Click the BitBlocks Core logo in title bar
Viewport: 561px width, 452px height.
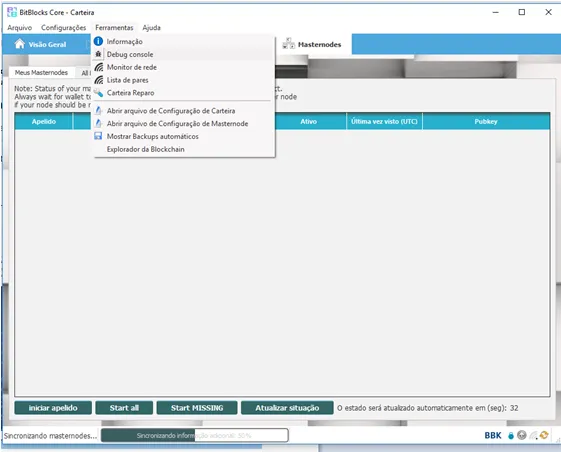(12, 12)
